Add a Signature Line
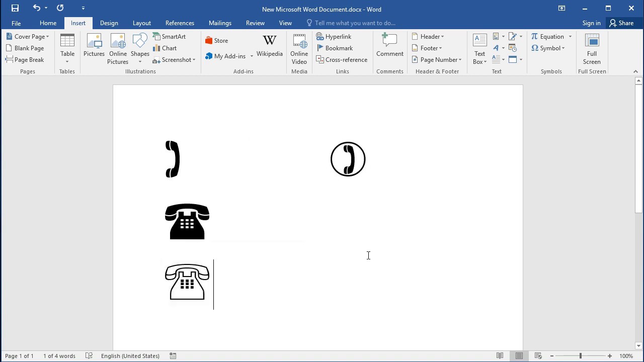The image size is (644, 362). pos(515,37)
